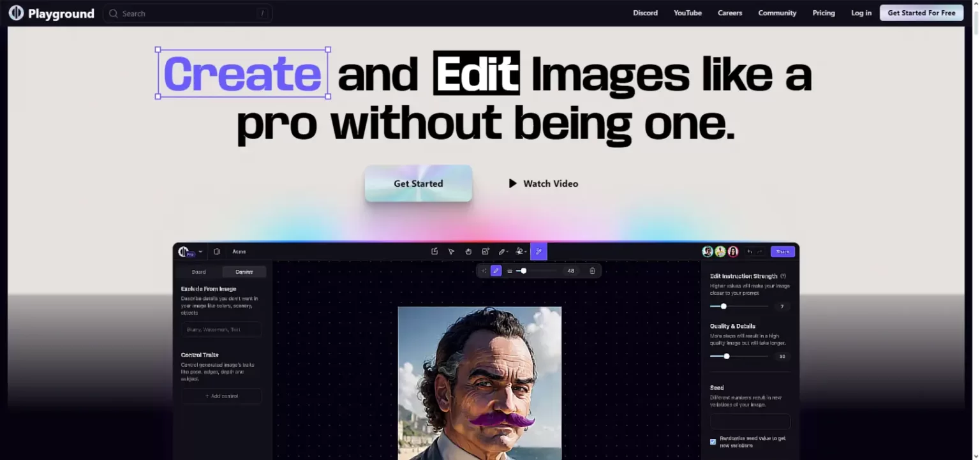Play the Watch Video link
The height and width of the screenshot is (460, 980).
point(543,183)
